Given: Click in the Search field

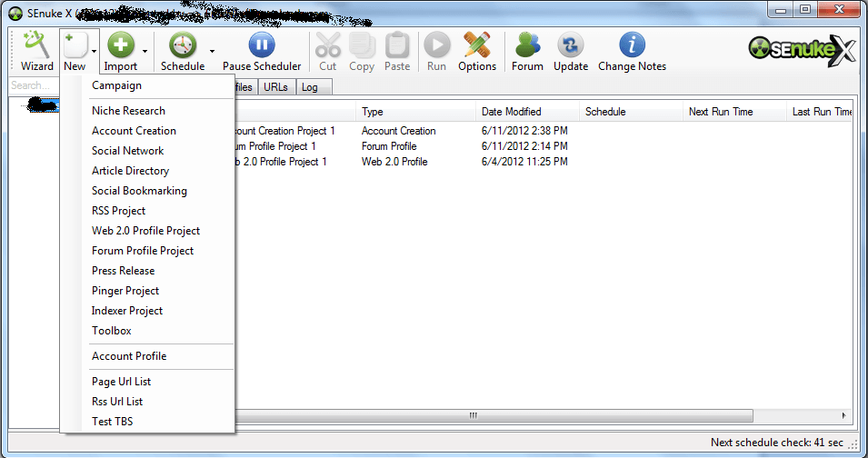Looking at the screenshot, I should [x=35, y=85].
